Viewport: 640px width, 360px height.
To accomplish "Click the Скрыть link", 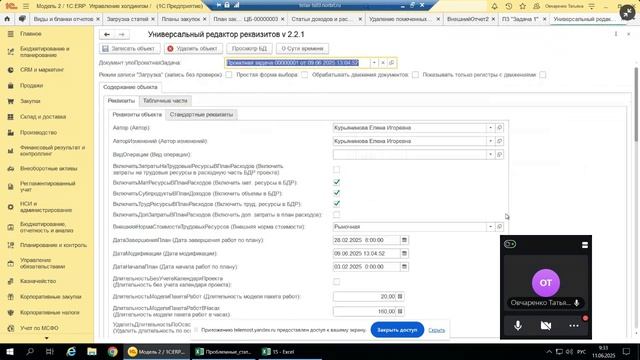I will pos(436,330).
